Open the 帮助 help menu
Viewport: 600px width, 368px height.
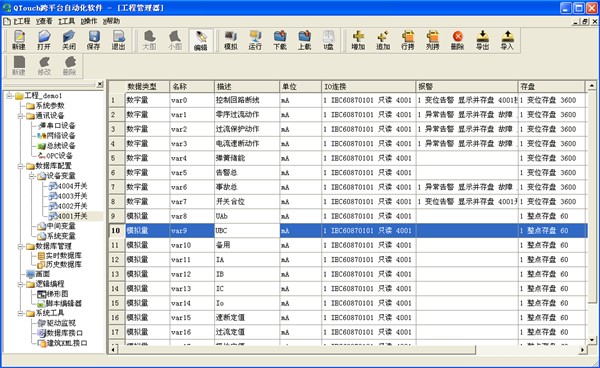111,21
